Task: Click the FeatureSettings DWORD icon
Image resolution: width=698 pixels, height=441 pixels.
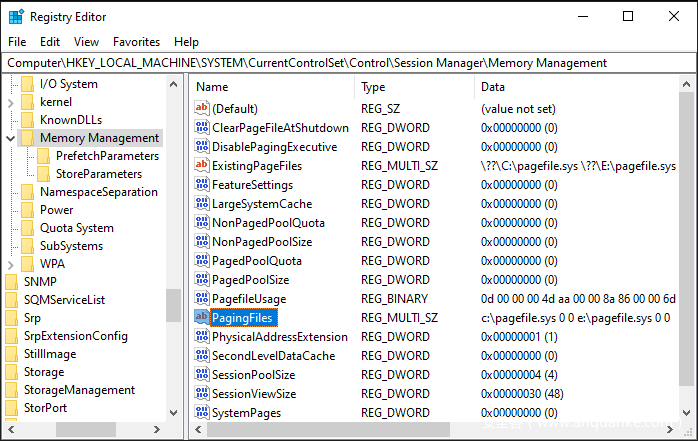Action: [202, 184]
